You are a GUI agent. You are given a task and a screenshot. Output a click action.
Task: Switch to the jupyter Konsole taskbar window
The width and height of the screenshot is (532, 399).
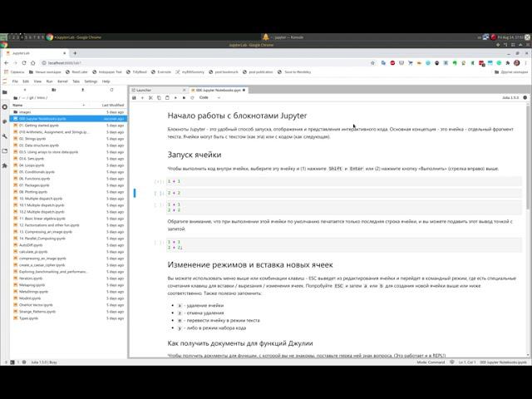[x=283, y=37]
